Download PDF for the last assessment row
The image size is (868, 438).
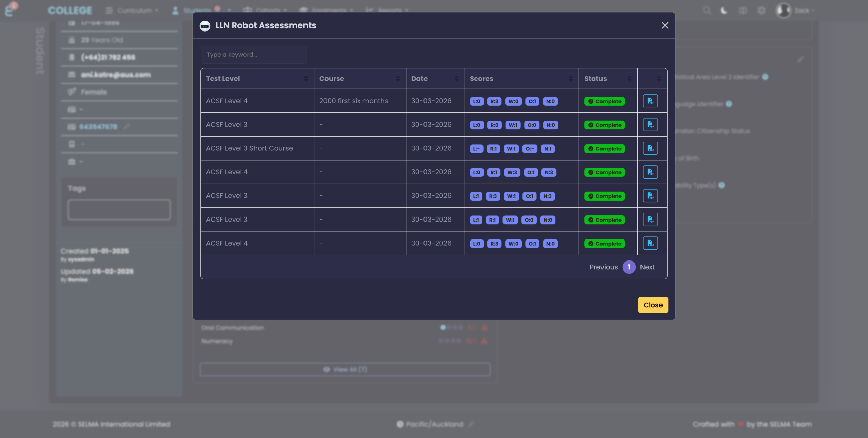[650, 243]
